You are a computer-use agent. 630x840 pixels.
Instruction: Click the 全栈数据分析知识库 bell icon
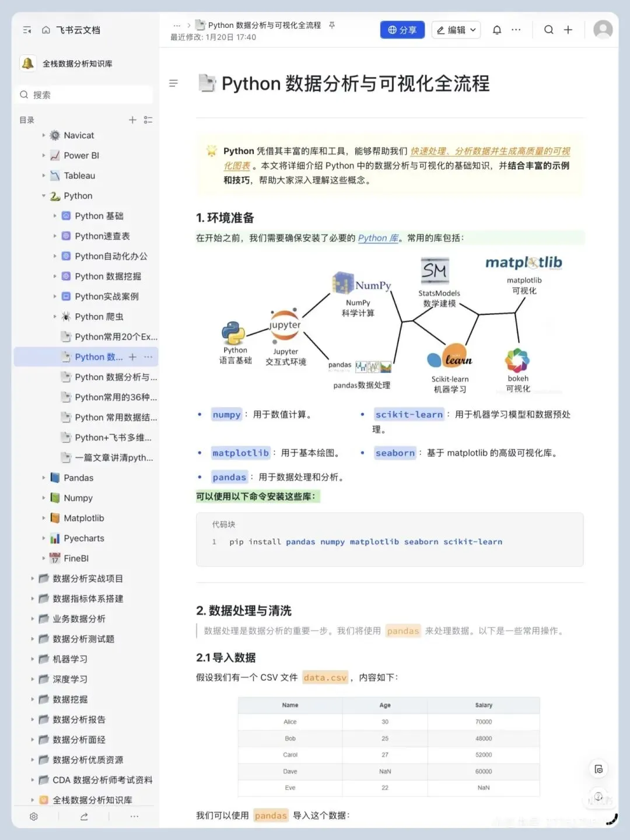[x=27, y=64]
